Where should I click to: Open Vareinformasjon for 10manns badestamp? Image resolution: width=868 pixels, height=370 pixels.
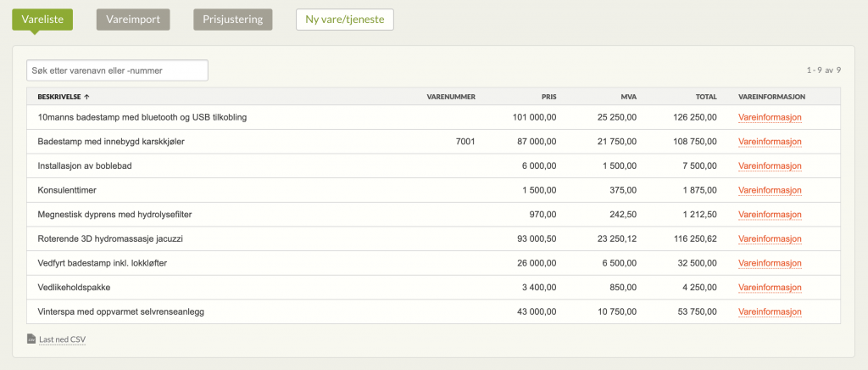coord(770,117)
